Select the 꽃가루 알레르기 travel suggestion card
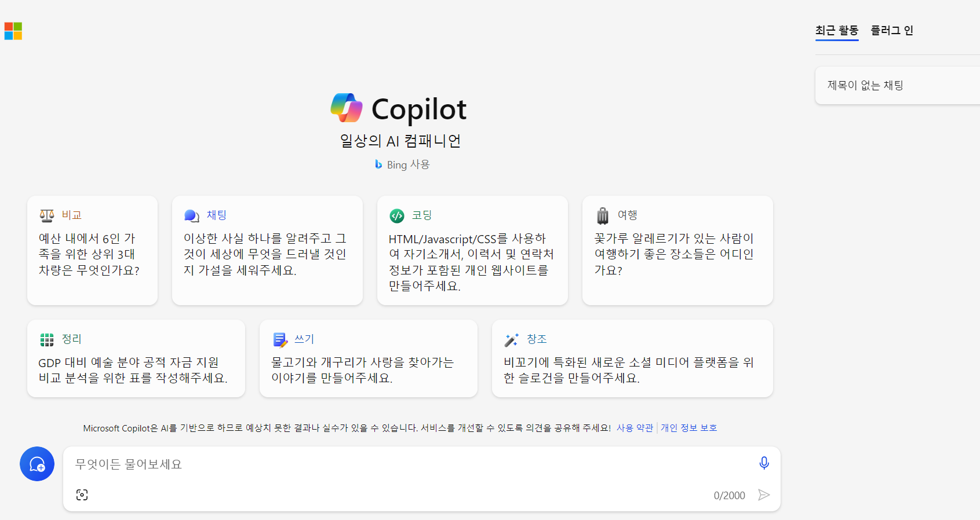 [677, 250]
